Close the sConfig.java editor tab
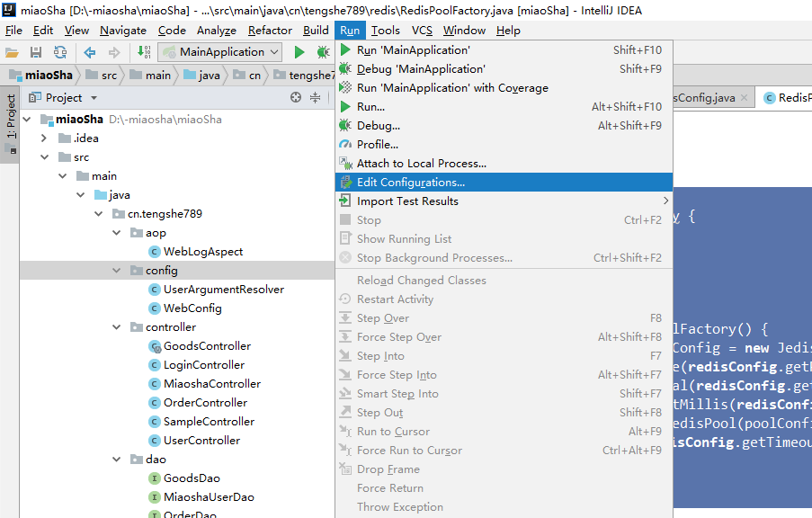Viewport: 812px width, 518px height. (745, 97)
